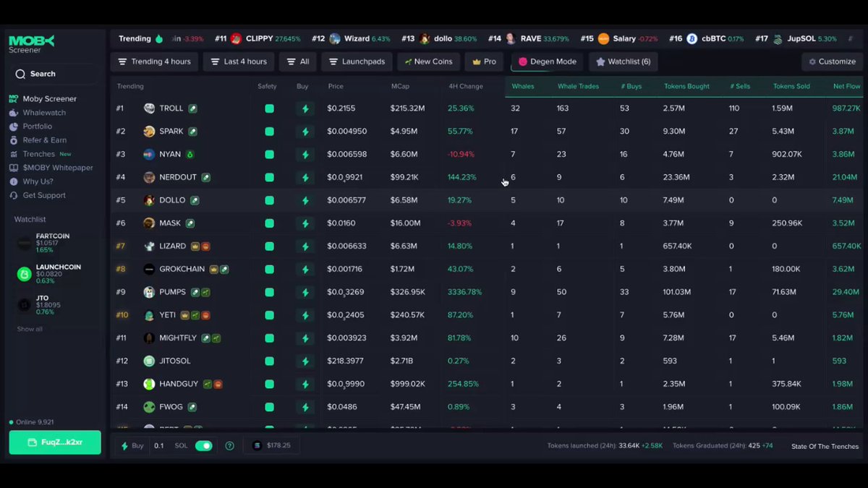Click the quick-buy lightning icon for TROLL
Screen dimensions: 868x488
click(305, 108)
